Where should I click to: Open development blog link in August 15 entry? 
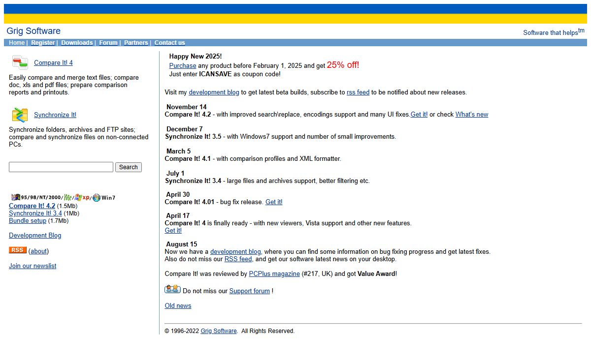click(x=235, y=252)
